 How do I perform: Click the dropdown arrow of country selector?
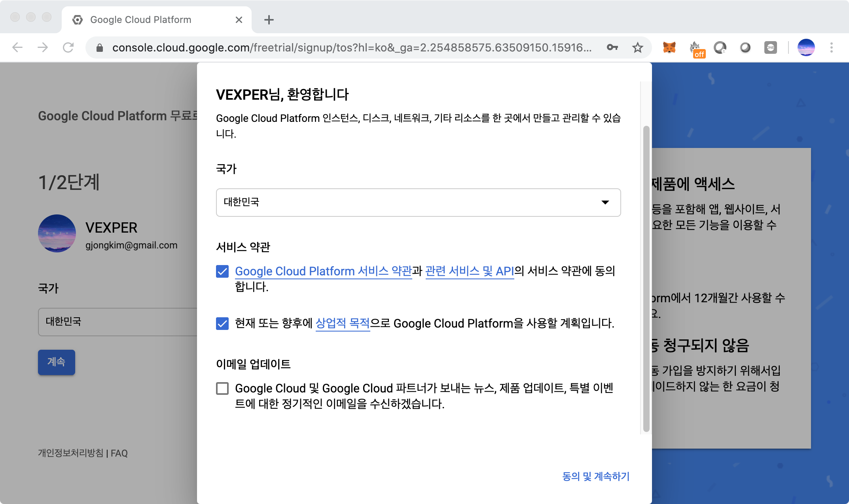pos(605,202)
